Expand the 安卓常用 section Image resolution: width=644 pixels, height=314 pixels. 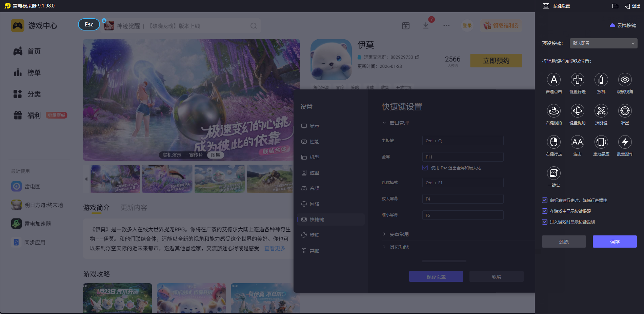click(399, 234)
